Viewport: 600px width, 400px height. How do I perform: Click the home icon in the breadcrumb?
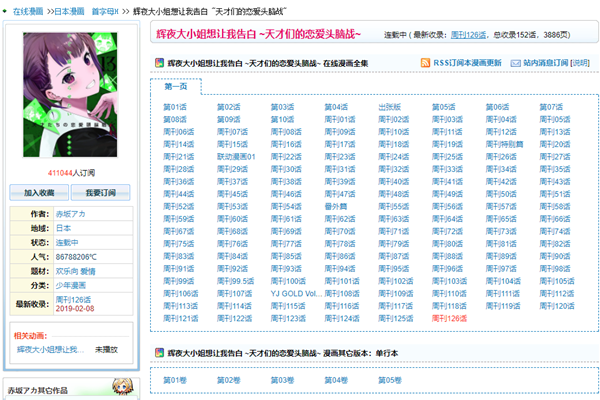[x=6, y=9]
